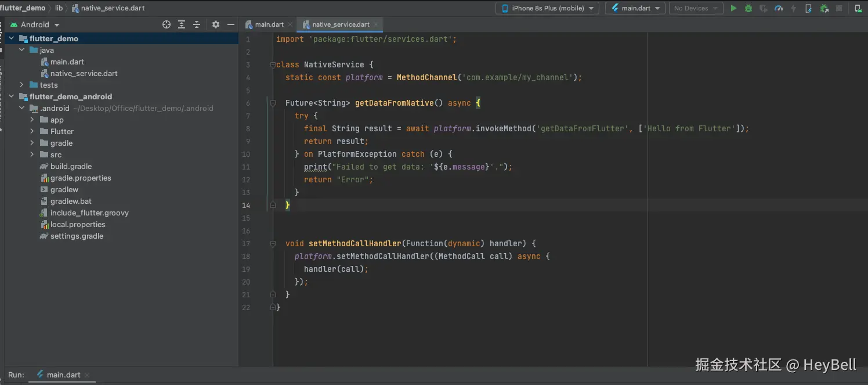The height and width of the screenshot is (385, 868).
Task: Hide the project tool window
Action: [x=231, y=24]
